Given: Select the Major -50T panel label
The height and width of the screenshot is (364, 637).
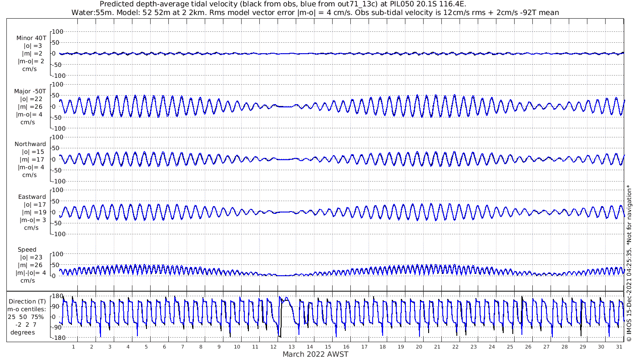Looking at the screenshot, I should [30, 91].
